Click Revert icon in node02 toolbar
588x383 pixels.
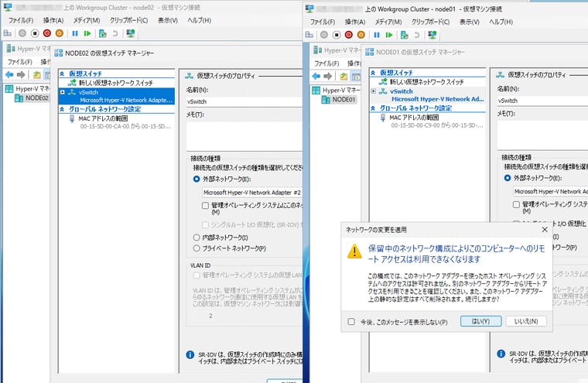115,33
